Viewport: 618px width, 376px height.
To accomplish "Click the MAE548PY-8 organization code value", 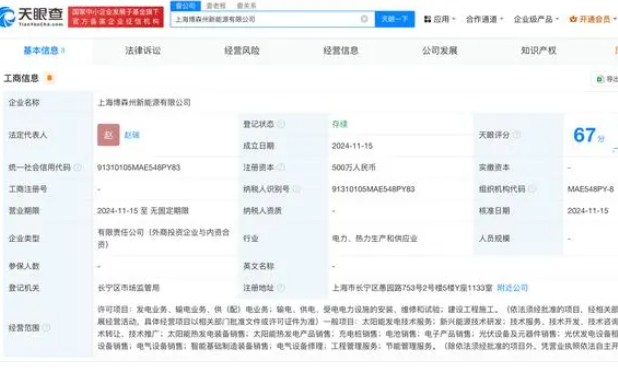I will [590, 189].
